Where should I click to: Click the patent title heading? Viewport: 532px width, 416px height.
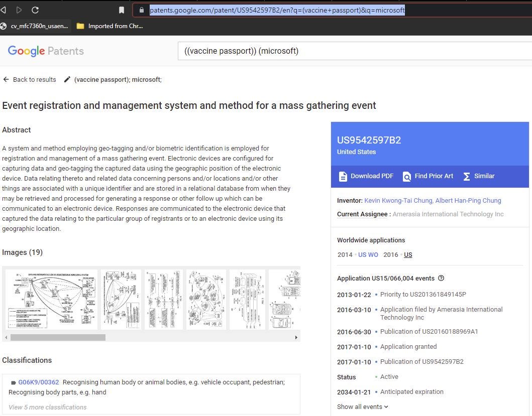click(189, 105)
